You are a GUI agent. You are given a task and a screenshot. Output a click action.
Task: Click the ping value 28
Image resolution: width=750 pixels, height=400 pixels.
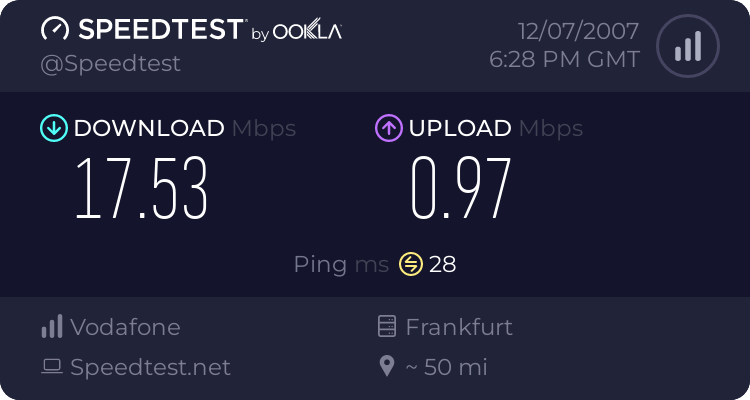coord(442,264)
